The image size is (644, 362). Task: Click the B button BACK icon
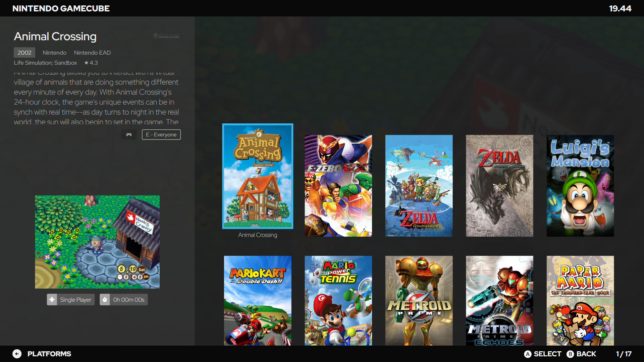(570, 354)
